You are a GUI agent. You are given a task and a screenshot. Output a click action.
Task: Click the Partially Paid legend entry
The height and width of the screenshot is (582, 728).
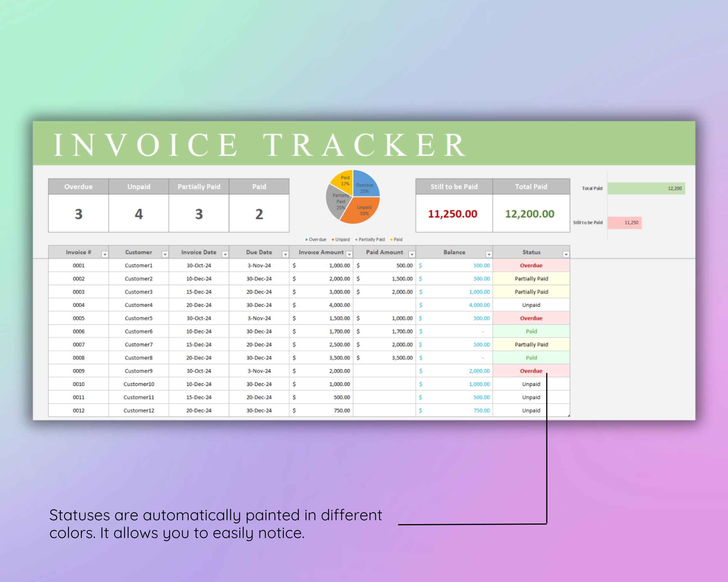(370, 239)
